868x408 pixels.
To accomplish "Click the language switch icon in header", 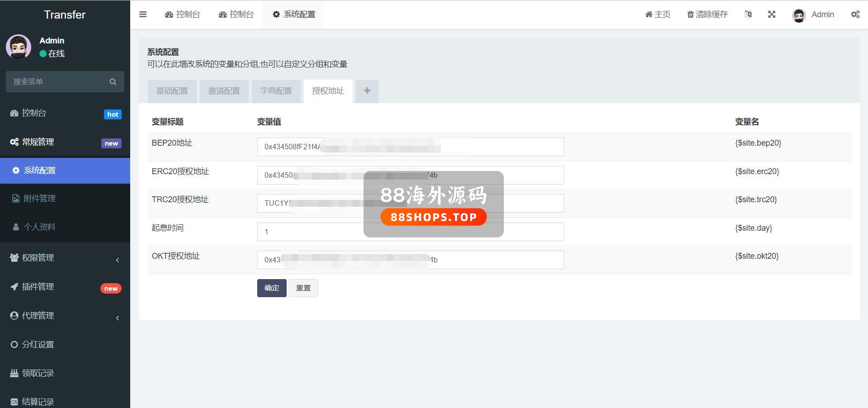I will (748, 14).
